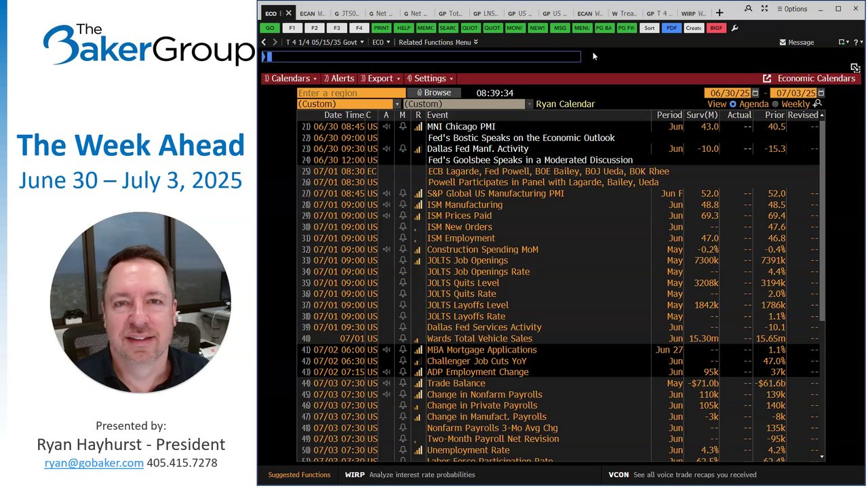
Task: Open calendar picker for start date 06/30/25
Action: coord(757,93)
